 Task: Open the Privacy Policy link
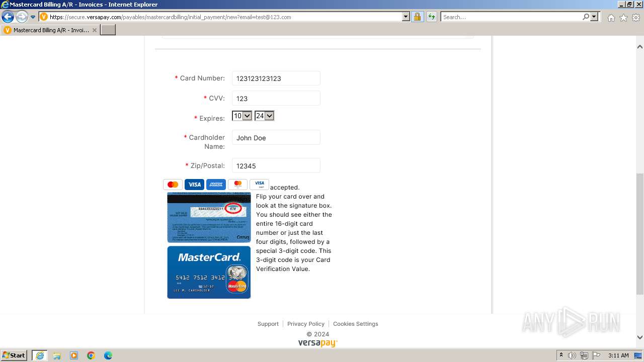[306, 324]
